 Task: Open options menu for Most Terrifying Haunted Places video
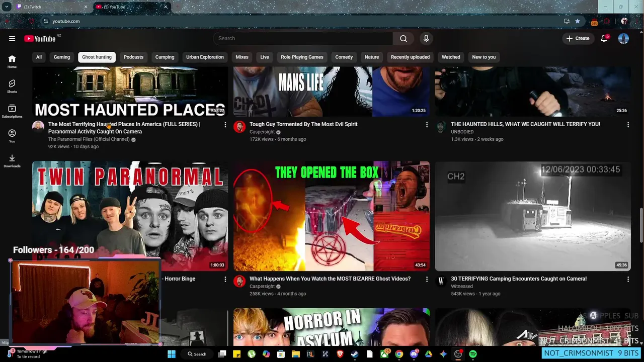pos(225,125)
